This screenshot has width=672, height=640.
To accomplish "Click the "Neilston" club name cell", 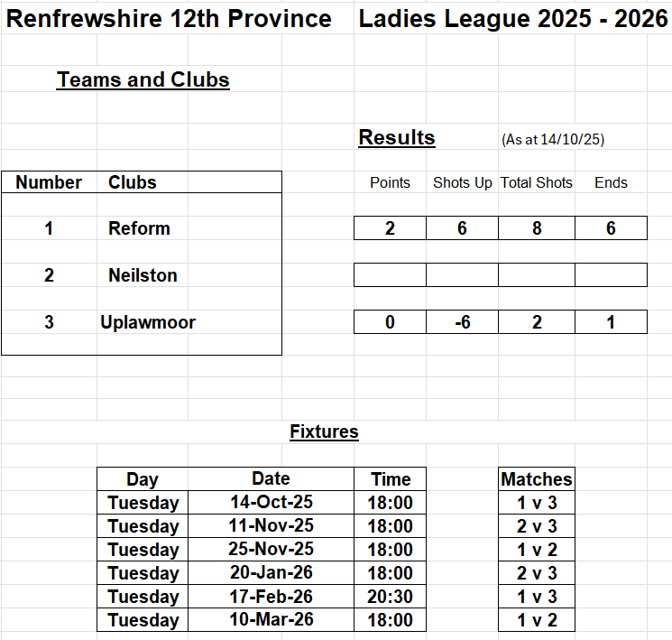I will [x=143, y=275].
